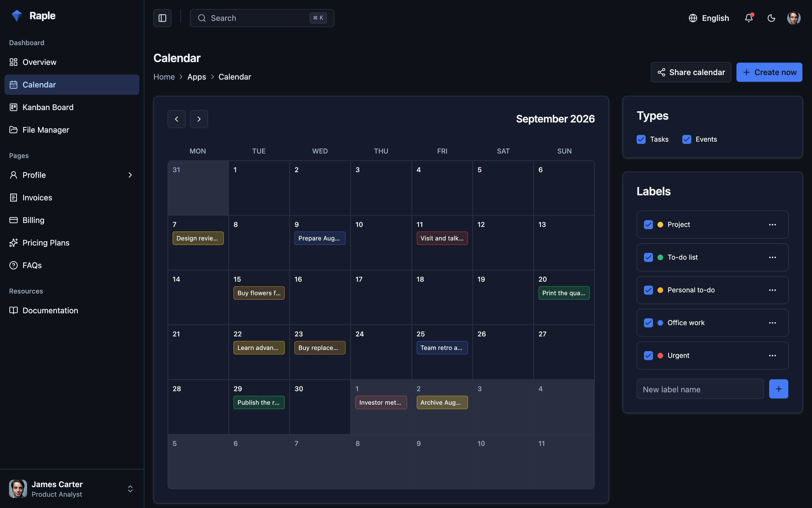The height and width of the screenshot is (508, 812).
Task: Open Documentation link
Action: coord(72,310)
